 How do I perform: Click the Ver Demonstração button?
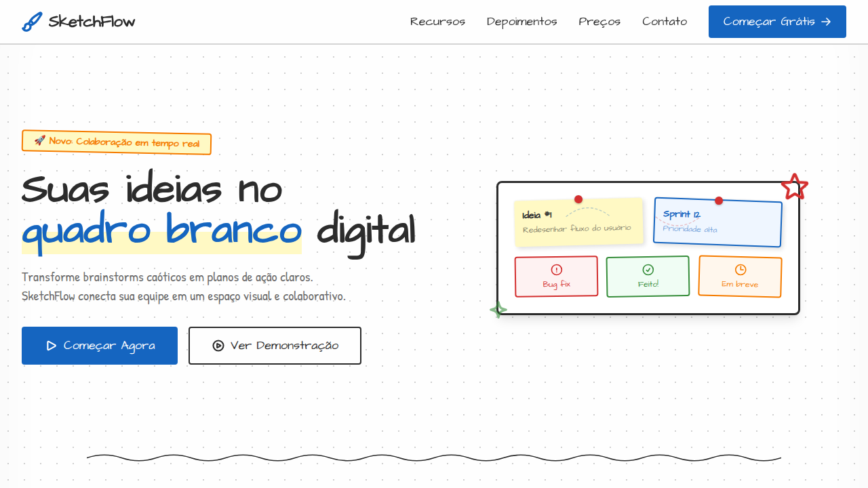click(x=275, y=346)
